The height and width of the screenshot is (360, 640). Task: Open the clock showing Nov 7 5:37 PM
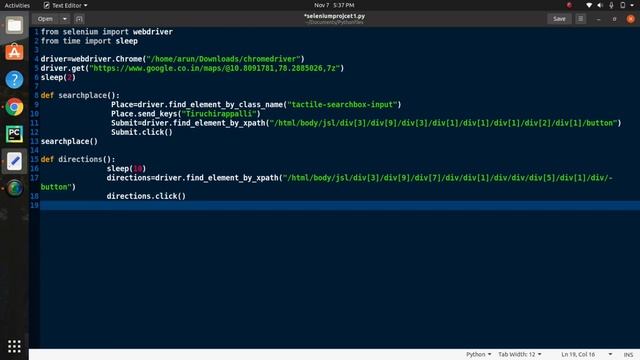coord(334,5)
